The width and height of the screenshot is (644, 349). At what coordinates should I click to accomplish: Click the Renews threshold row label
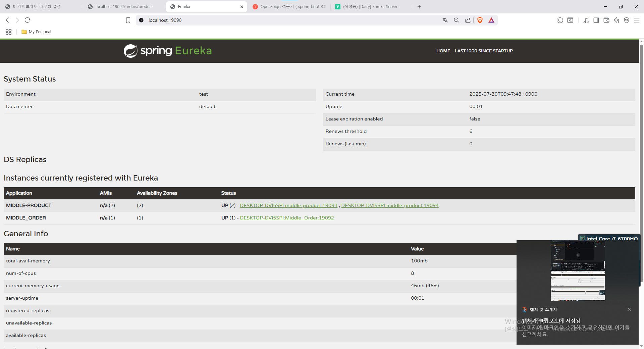[x=346, y=131]
